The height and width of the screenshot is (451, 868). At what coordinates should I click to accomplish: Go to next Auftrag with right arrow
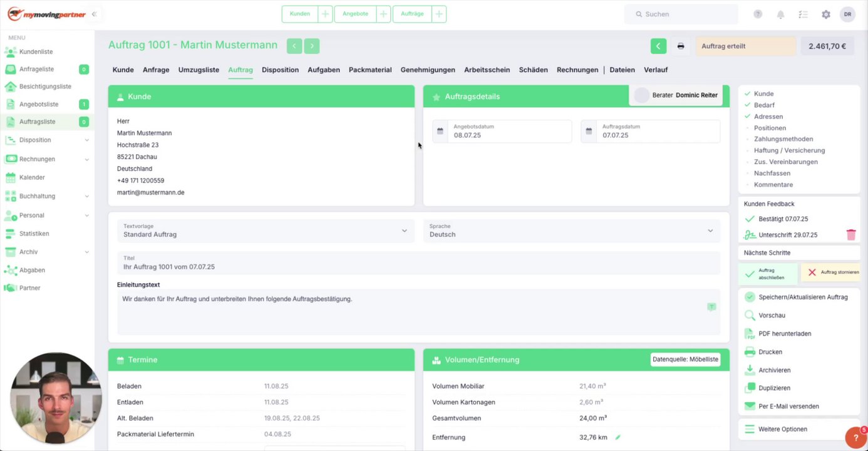click(x=312, y=46)
